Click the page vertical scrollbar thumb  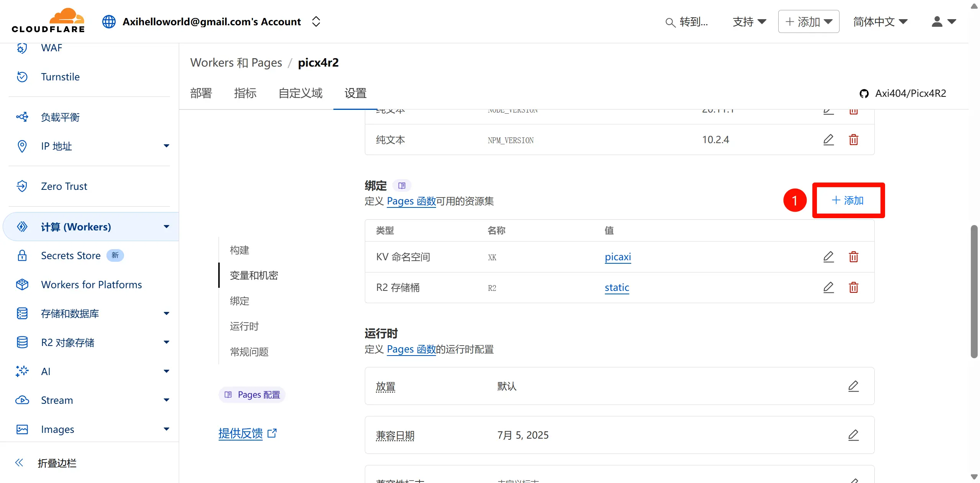click(974, 291)
